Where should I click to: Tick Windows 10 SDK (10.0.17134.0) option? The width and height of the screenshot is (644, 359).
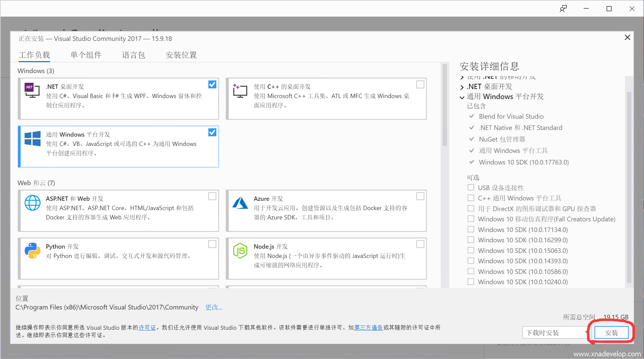(x=471, y=229)
